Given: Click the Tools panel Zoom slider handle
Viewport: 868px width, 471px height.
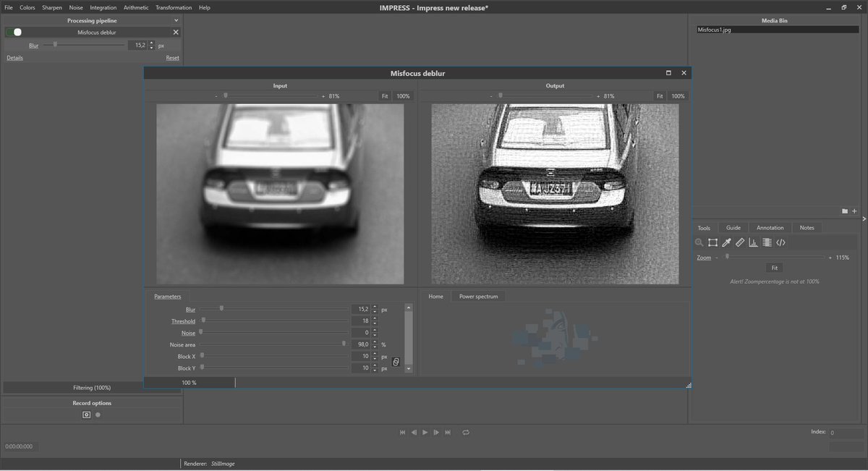Looking at the screenshot, I should click(x=727, y=257).
